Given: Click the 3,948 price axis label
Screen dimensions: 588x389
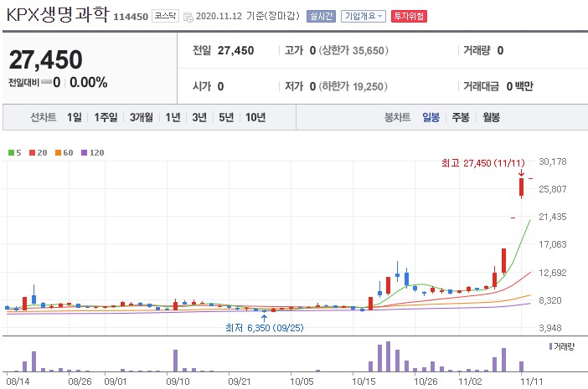Looking at the screenshot, I should tap(550, 328).
